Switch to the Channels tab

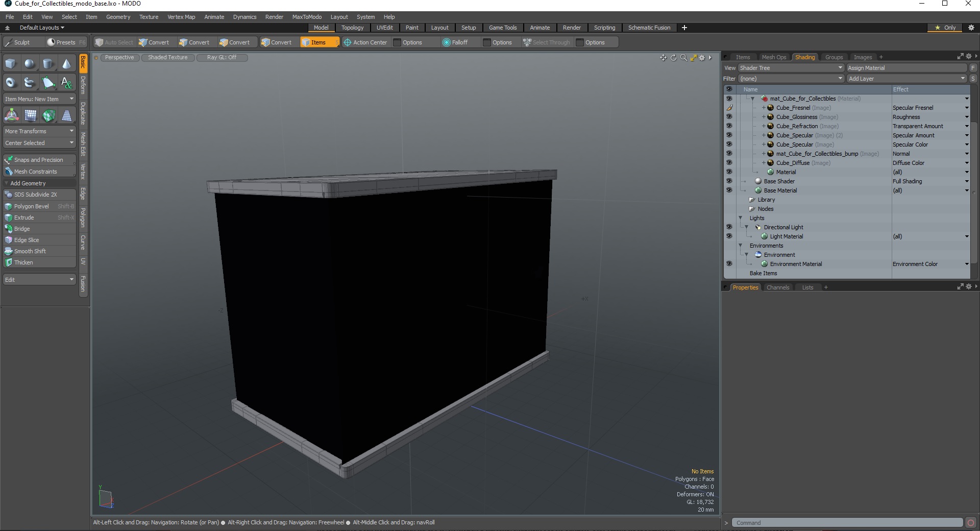(778, 287)
